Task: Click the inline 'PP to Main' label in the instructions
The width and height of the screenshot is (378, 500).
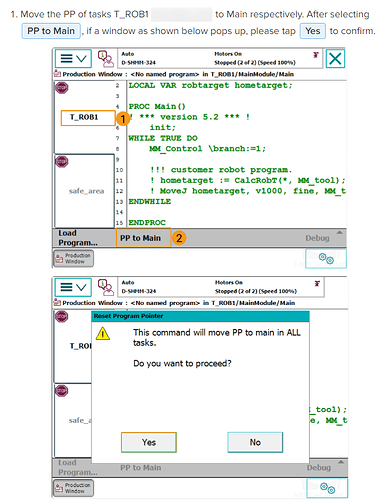Action: 51,31
